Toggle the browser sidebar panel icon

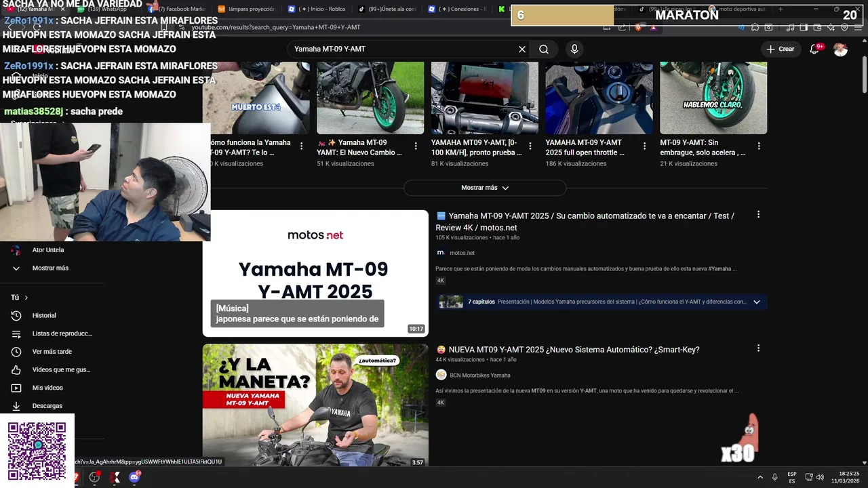[804, 27]
